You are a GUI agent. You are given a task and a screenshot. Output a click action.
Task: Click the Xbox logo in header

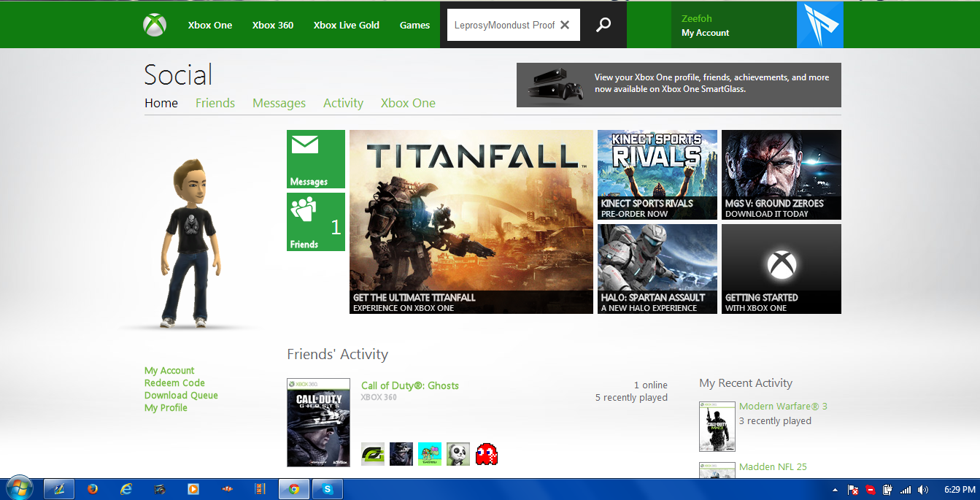click(x=155, y=25)
